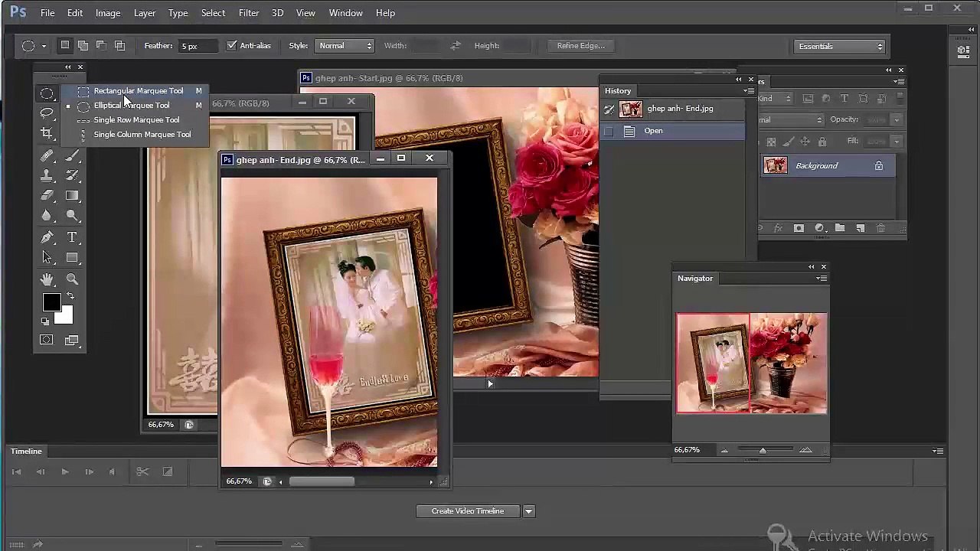
Task: Switch to the Timeline tab
Action: tap(26, 452)
